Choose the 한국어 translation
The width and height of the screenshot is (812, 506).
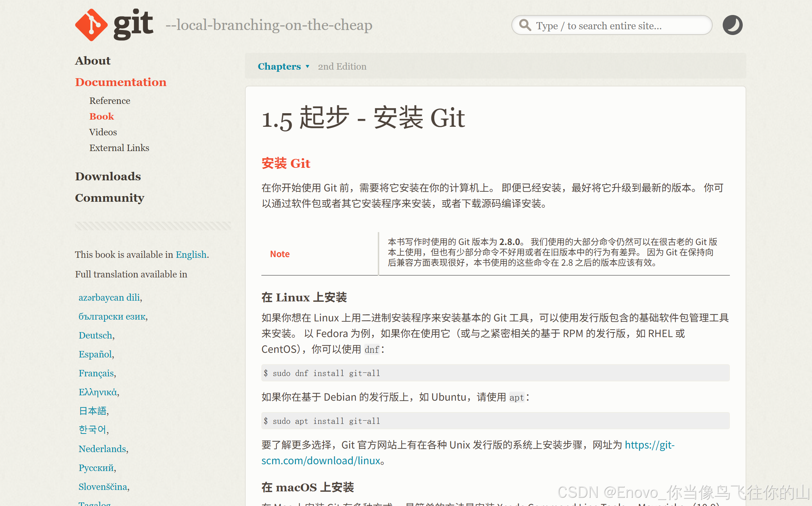point(92,430)
